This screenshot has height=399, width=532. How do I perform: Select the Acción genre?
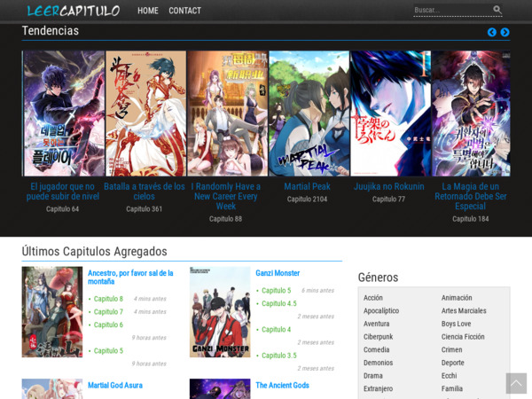click(x=373, y=298)
